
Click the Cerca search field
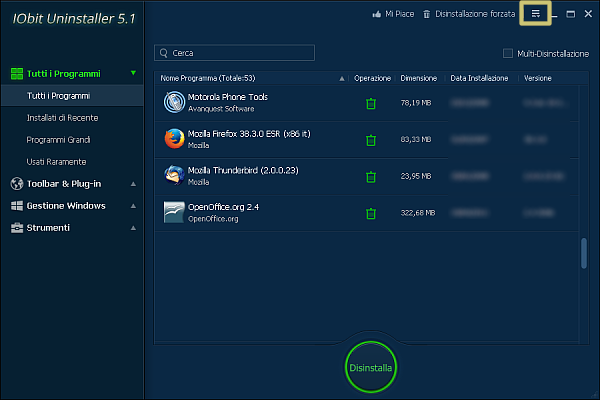pyautogui.click(x=234, y=53)
